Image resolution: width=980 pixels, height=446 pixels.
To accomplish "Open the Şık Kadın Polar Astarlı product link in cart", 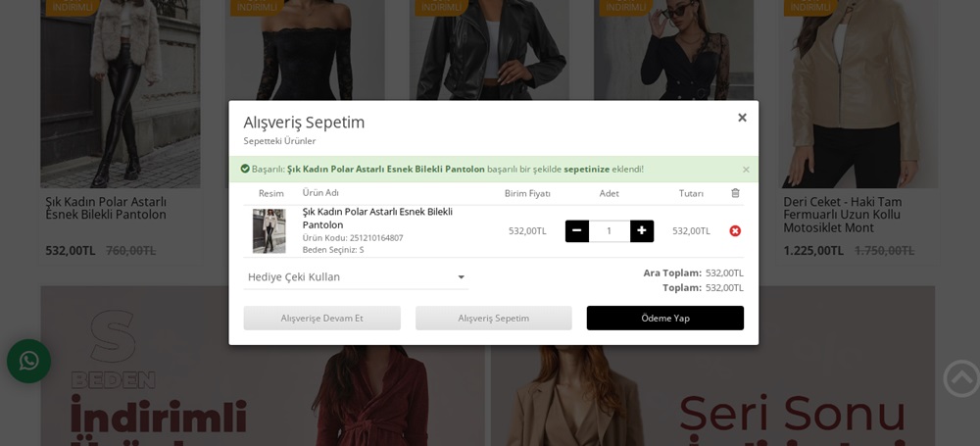I will tap(377, 218).
